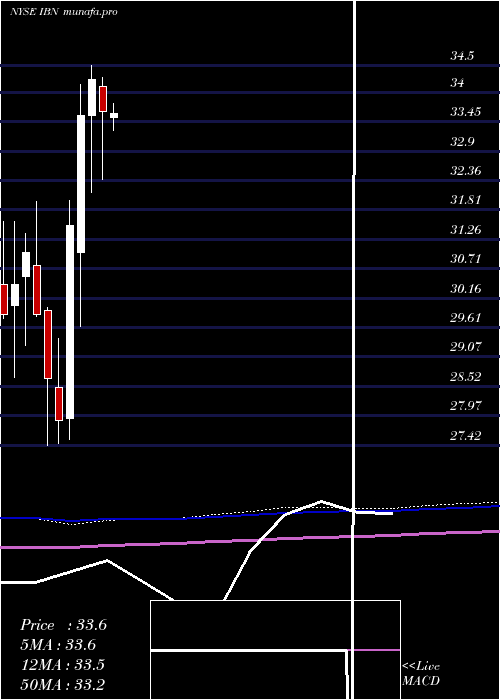
Task: Click the tallest white candle body
Action: click(70, 322)
